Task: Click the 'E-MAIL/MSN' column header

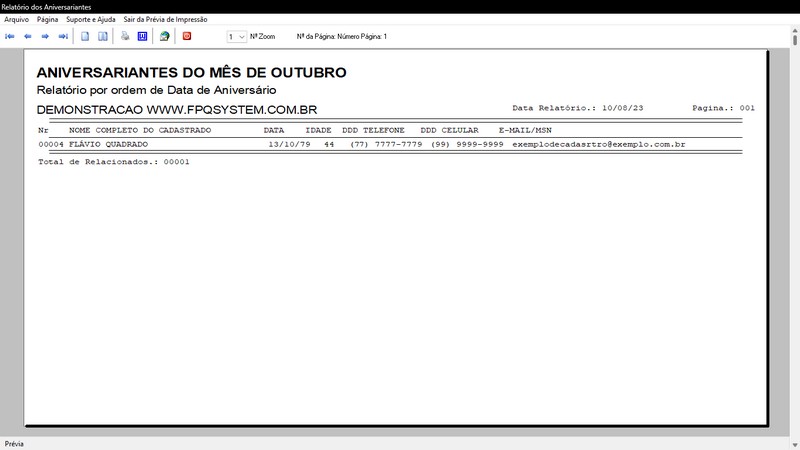Action: (x=525, y=131)
